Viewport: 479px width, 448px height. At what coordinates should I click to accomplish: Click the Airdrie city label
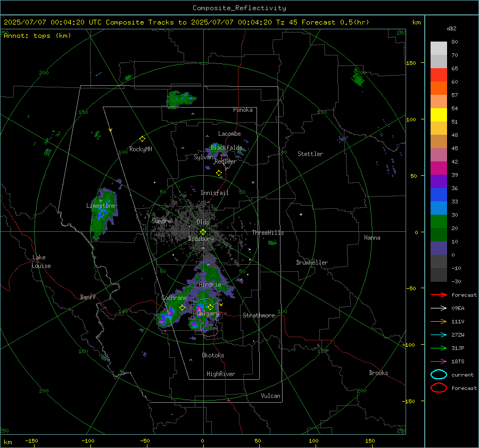click(x=210, y=284)
